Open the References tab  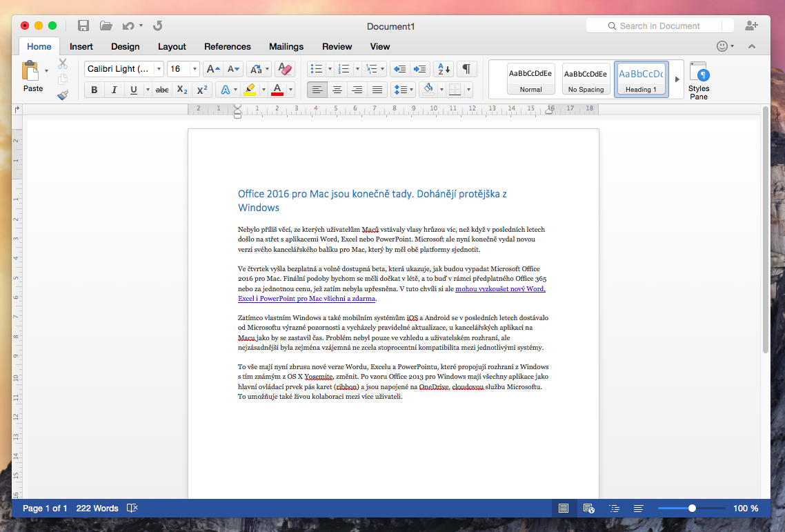click(227, 47)
